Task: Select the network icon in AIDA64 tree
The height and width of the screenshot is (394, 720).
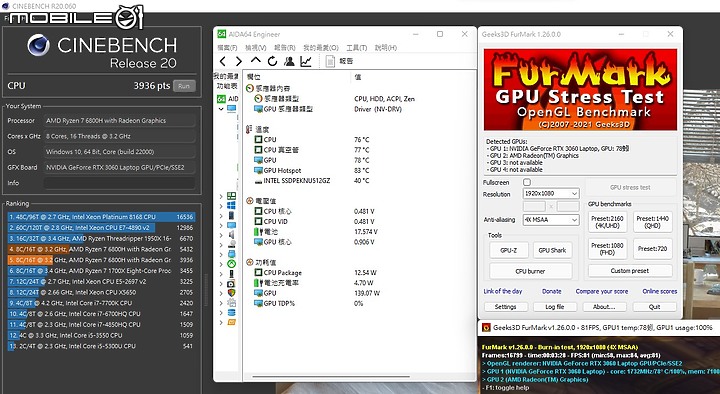Action: [x=231, y=254]
